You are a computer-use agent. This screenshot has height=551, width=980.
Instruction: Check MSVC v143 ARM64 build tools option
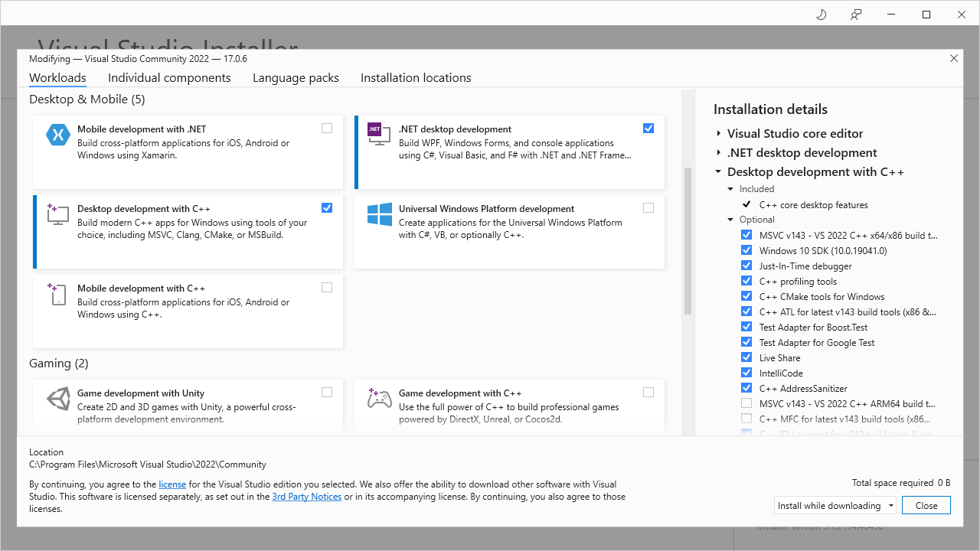pyautogui.click(x=746, y=403)
